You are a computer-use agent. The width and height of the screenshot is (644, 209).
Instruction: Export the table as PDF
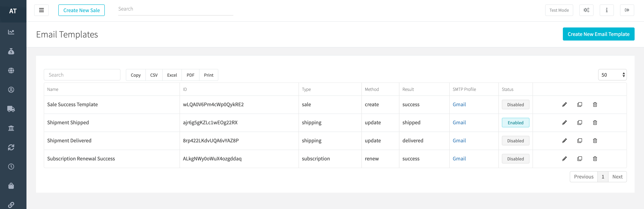click(x=190, y=75)
